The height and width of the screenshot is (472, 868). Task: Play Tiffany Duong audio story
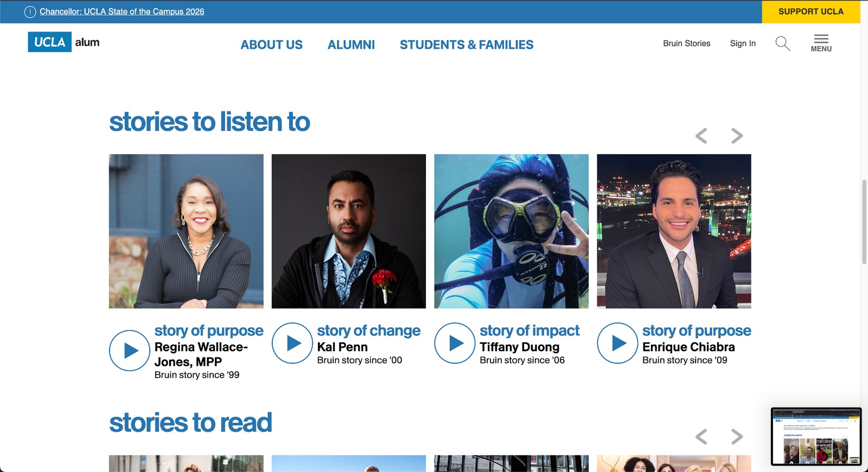455,343
